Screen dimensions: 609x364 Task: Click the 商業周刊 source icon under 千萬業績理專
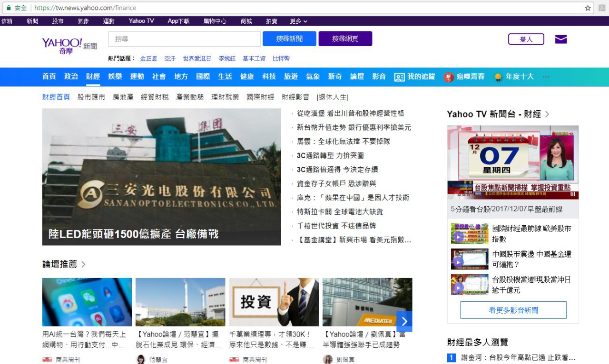point(234,360)
